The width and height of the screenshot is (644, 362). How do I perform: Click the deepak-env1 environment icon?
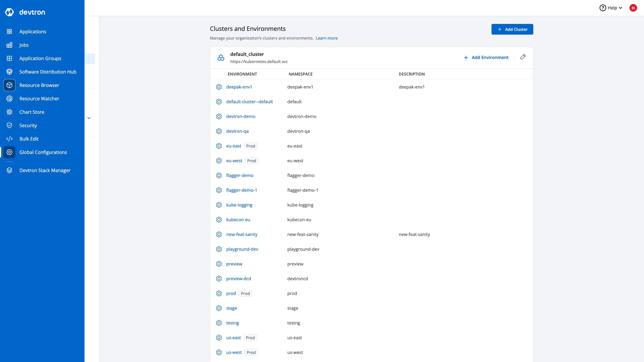pos(219,87)
